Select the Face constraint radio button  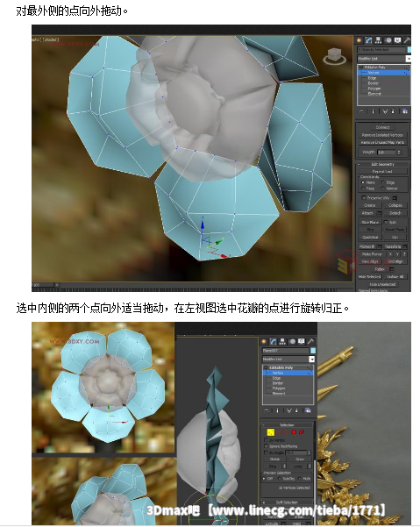click(x=363, y=189)
